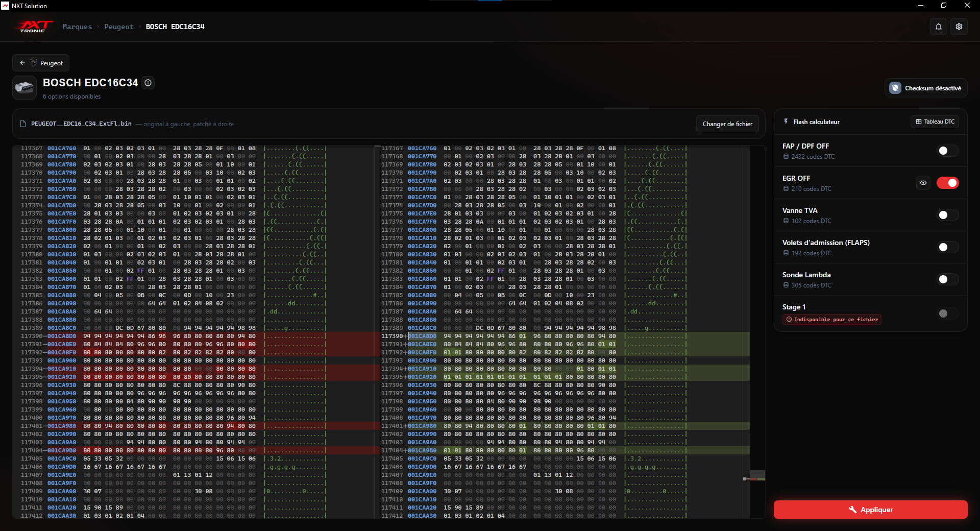
Task: Enable the Vanne TVA switch
Action: [x=948, y=215]
